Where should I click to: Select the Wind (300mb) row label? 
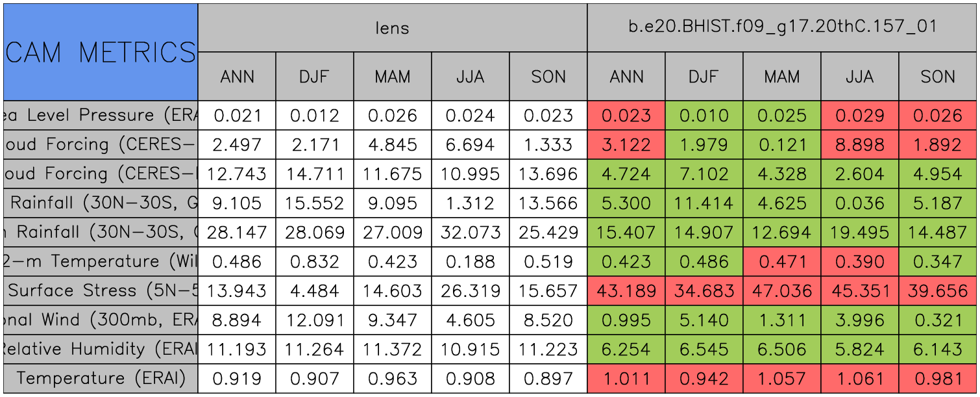pos(101,320)
